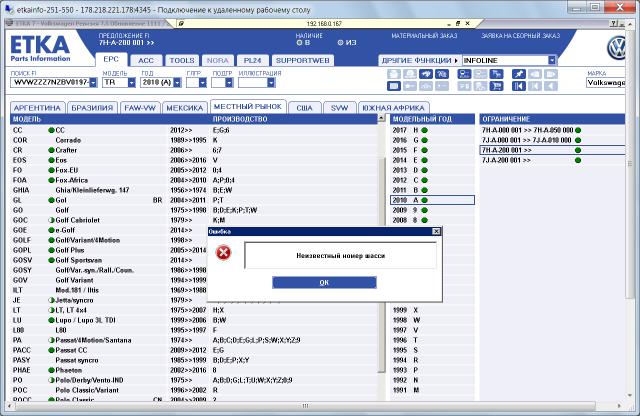The image size is (640, 416).
Task: Click the model list scroll-up arrow
Action: (382, 118)
